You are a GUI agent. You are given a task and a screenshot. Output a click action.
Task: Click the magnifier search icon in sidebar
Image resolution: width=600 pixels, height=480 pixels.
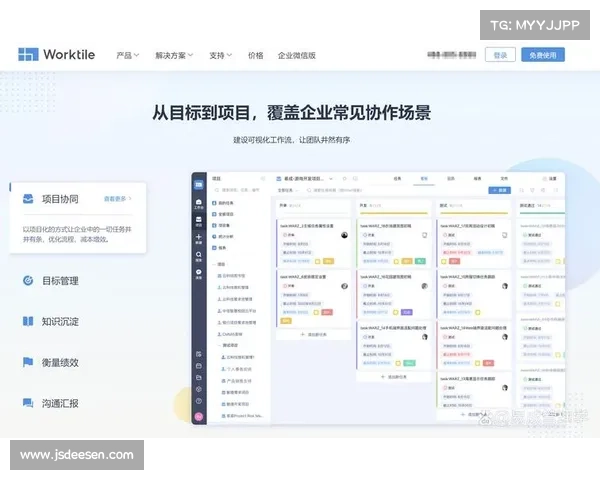point(199,256)
